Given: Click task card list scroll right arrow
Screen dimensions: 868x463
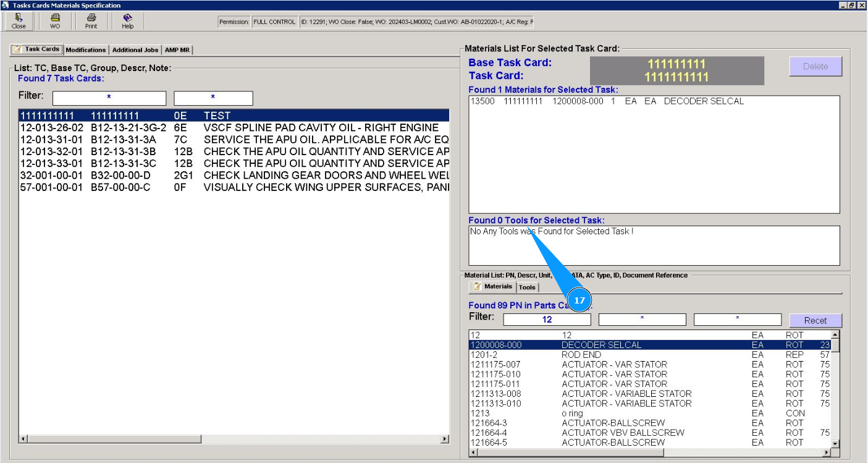Looking at the screenshot, I should [445, 439].
